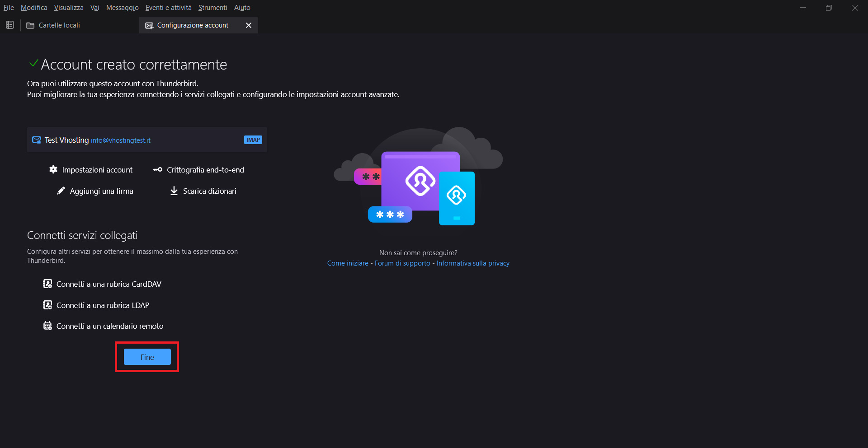Click the Connetti servizi collegati heading
Screen dimensions: 868x448
tap(82, 235)
